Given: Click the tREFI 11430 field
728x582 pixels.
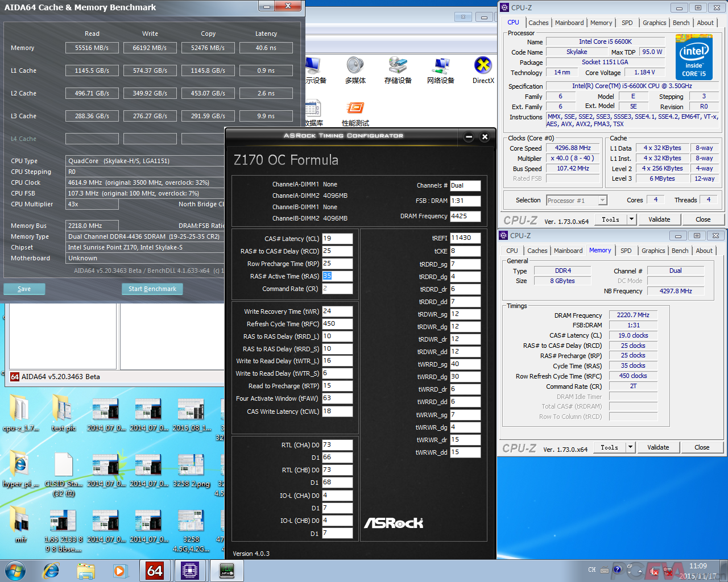Looking at the screenshot, I should point(465,238).
